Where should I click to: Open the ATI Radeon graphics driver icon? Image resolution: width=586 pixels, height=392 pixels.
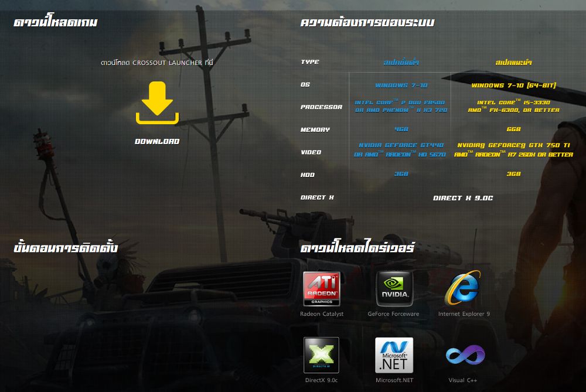(321, 288)
